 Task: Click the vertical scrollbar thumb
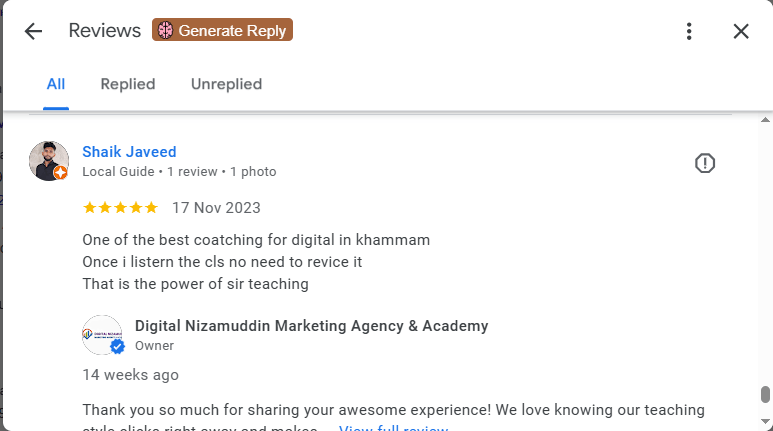[x=765, y=394]
